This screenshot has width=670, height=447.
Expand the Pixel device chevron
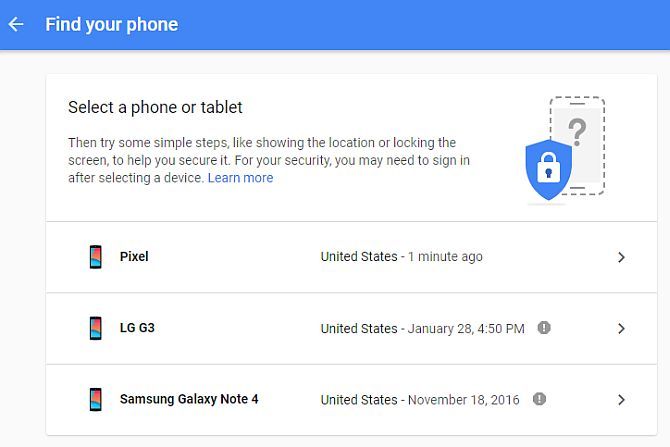click(621, 257)
